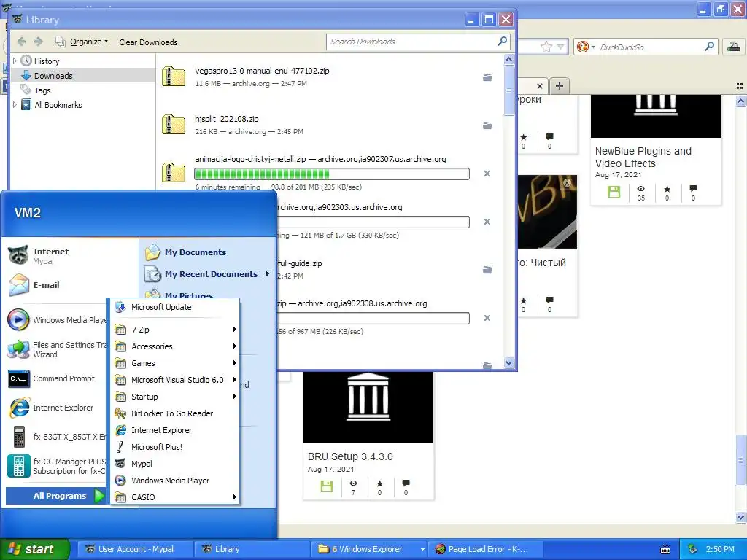Open containing folder for full-guide.zip

pos(487,270)
